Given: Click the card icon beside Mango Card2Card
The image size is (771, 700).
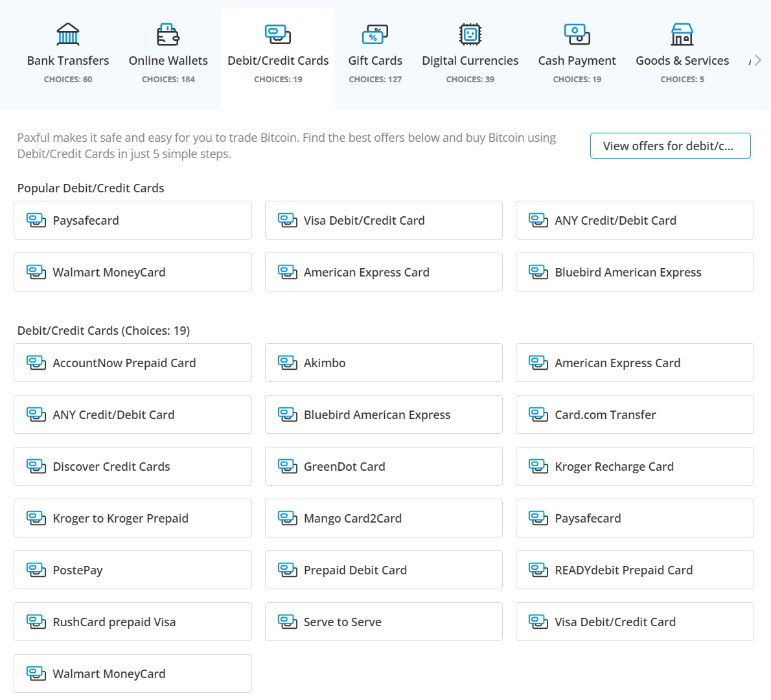Looking at the screenshot, I should 287,518.
